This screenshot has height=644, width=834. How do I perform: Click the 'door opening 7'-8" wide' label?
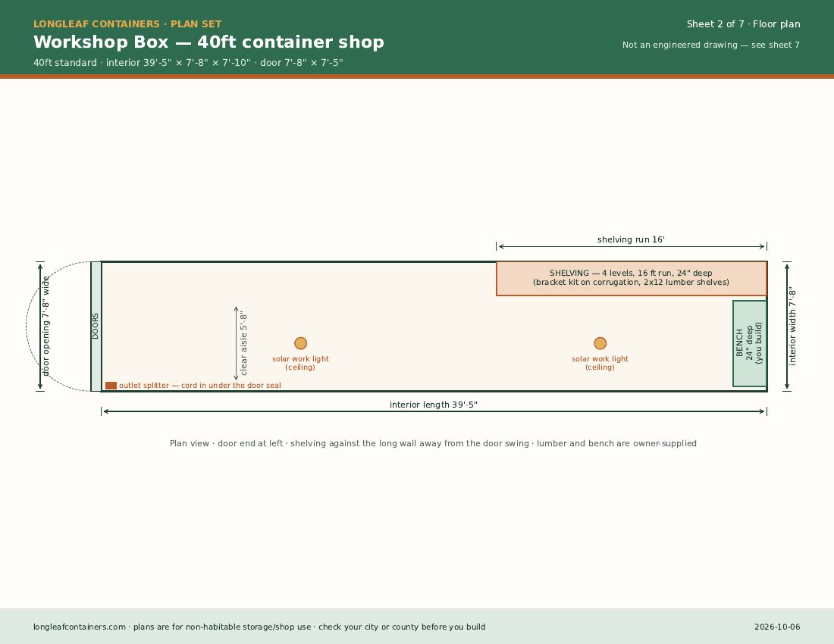coord(45,327)
